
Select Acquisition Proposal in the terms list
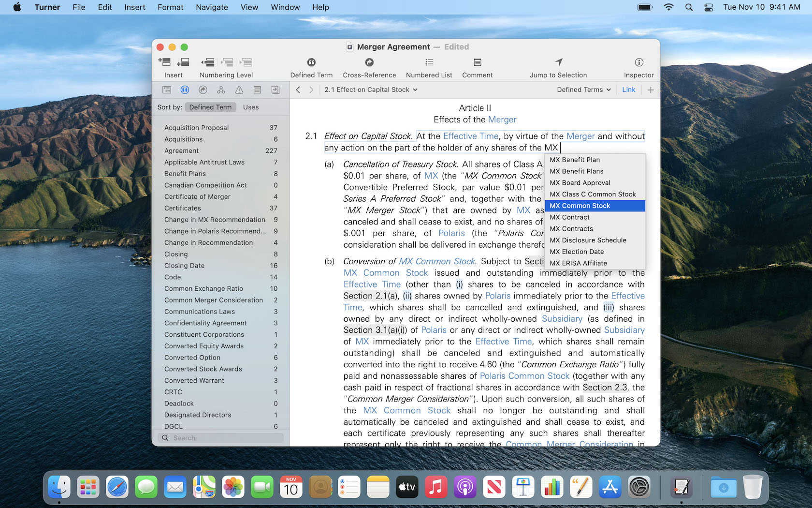[x=220, y=128]
